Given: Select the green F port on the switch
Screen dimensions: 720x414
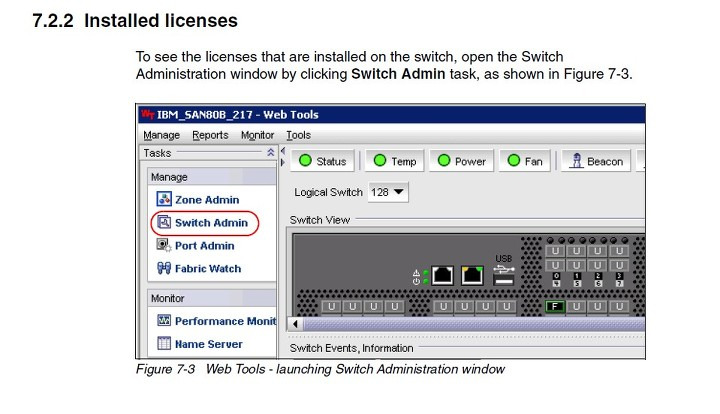Looking at the screenshot, I should click(x=555, y=306).
